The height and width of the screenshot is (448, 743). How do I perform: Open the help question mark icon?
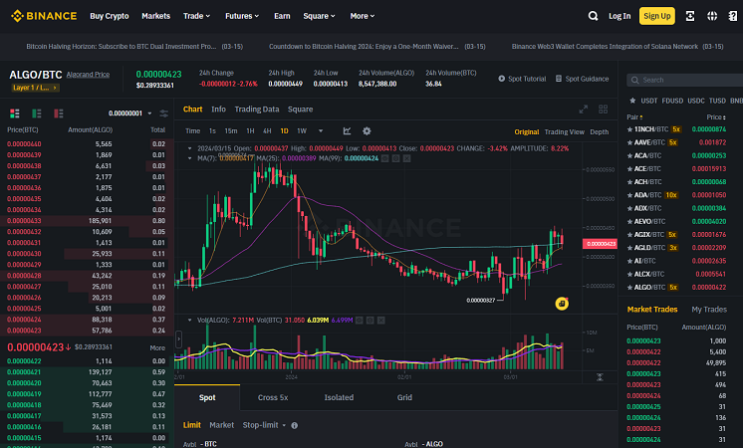733,16
